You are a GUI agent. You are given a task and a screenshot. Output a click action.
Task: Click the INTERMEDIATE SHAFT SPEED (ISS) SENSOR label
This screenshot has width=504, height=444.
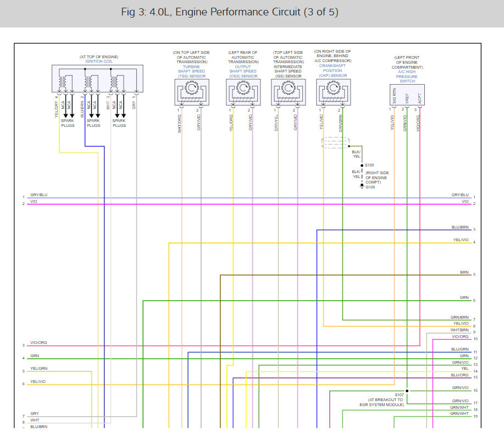pos(288,71)
